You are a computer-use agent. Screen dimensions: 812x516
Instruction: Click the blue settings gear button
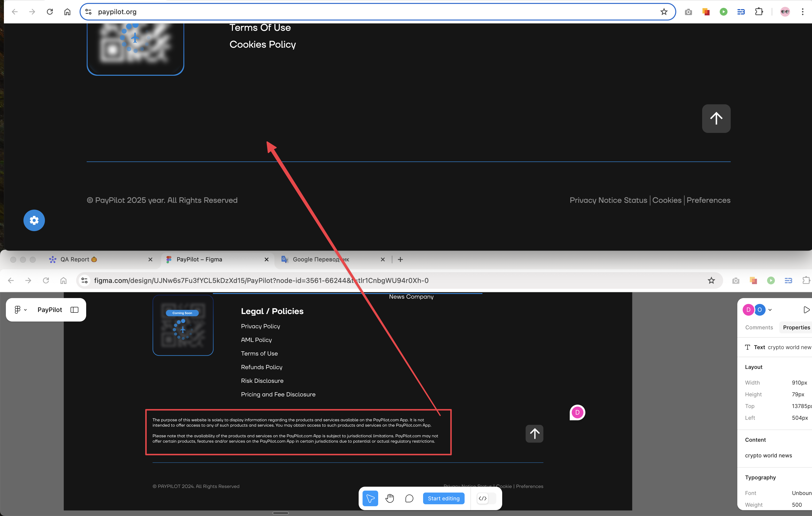[34, 220]
